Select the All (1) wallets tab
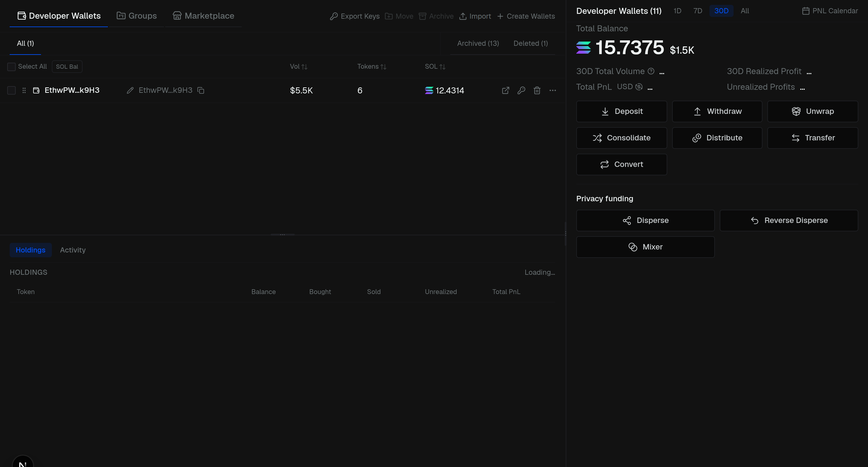This screenshot has height=467, width=868. [25, 43]
